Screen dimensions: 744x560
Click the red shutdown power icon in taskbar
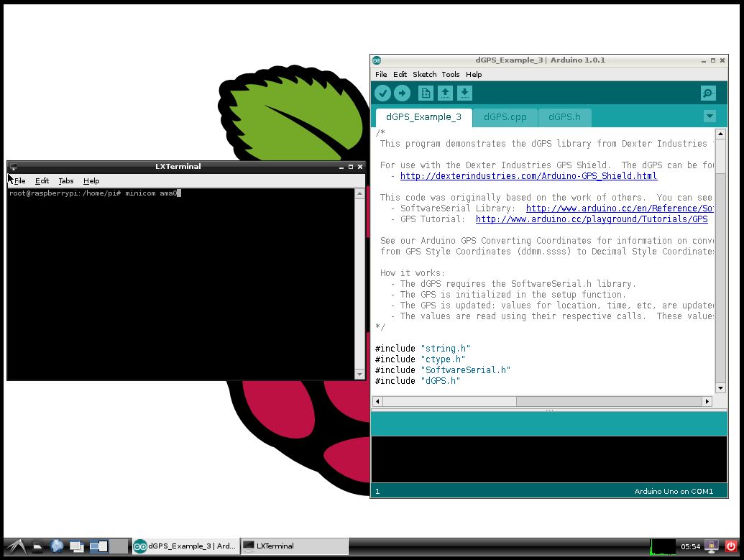pos(731,546)
